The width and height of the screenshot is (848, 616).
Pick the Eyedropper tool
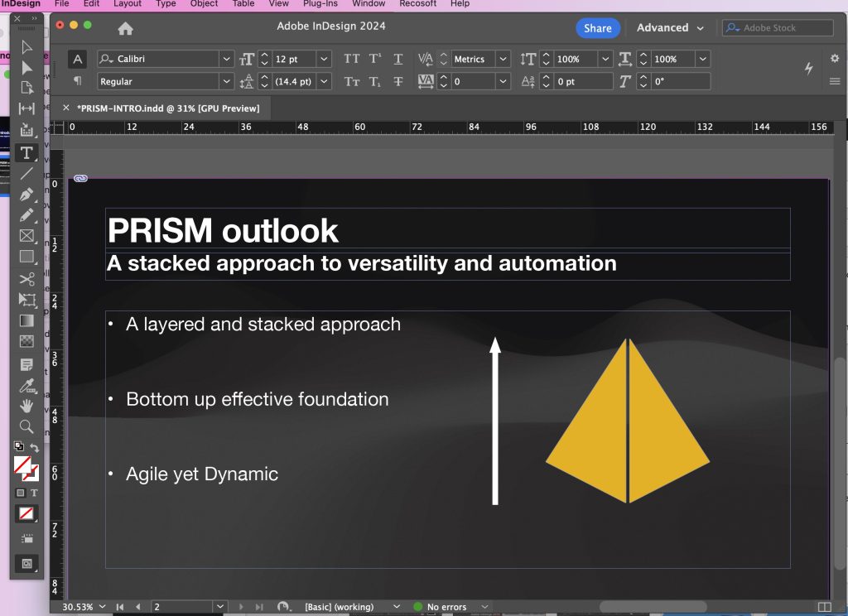click(26, 385)
